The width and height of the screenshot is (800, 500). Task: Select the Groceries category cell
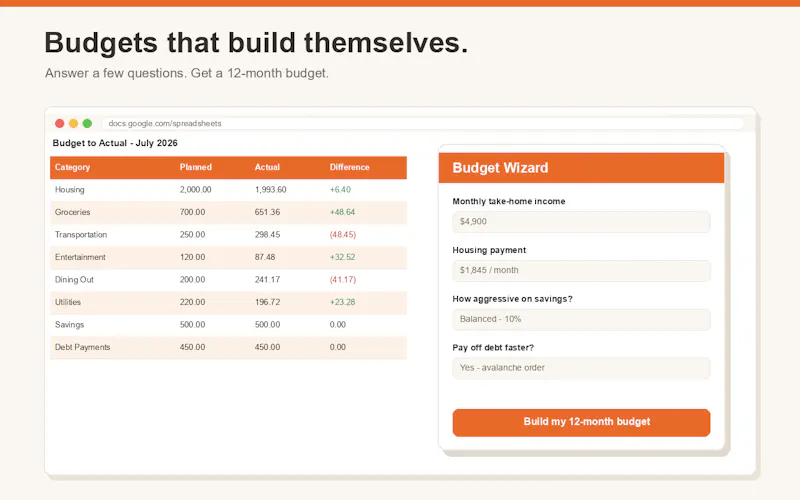[72, 212]
